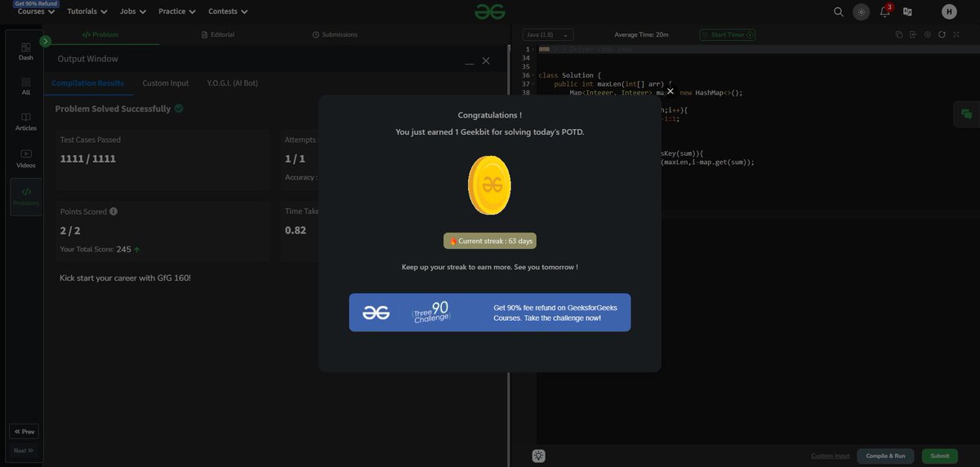Click the gold Geekbit coin image
The image size is (980, 467).
[x=489, y=185]
